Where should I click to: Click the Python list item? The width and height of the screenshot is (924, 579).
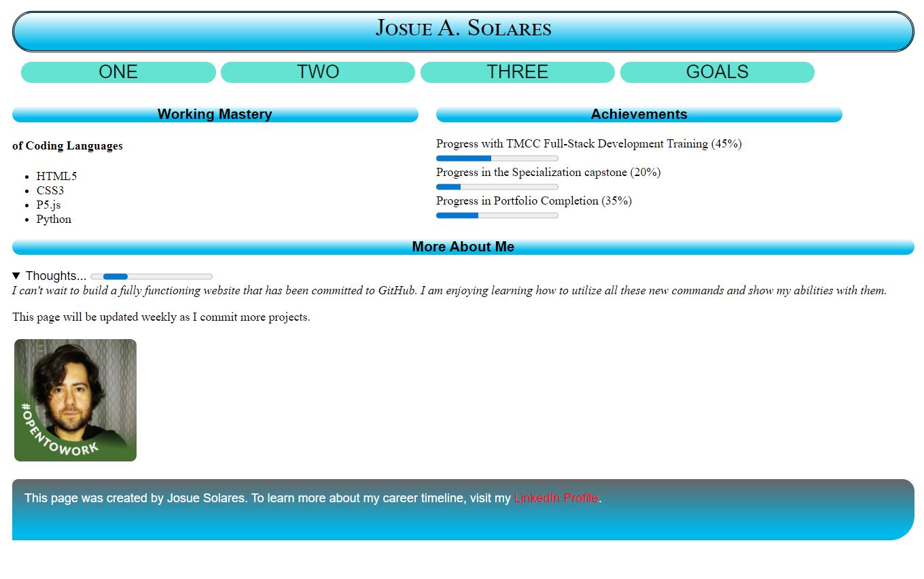point(54,219)
